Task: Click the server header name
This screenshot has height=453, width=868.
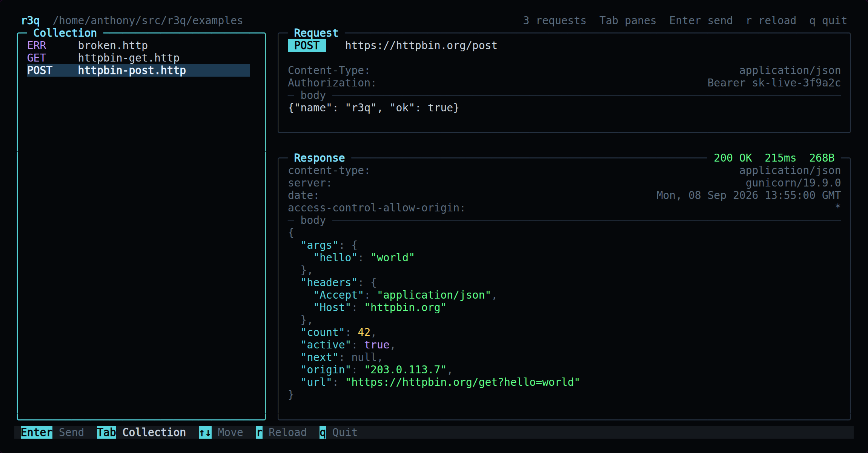Action: (310, 183)
